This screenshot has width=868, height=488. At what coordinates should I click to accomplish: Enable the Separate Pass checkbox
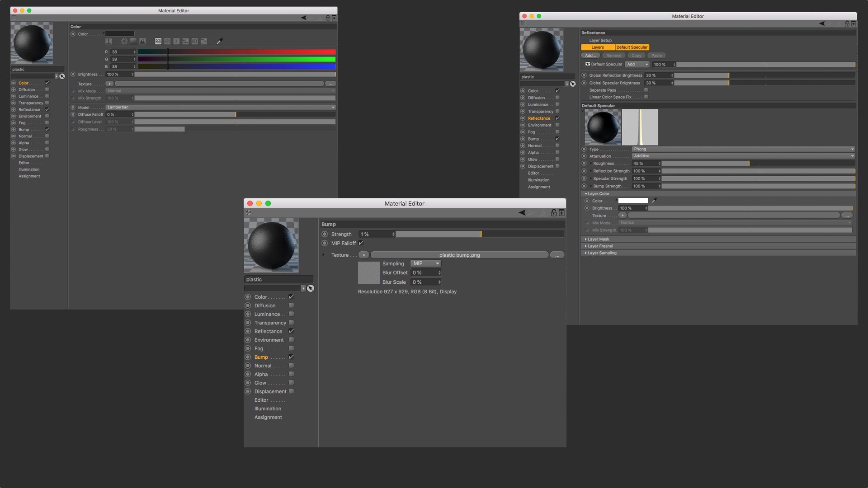coord(646,90)
